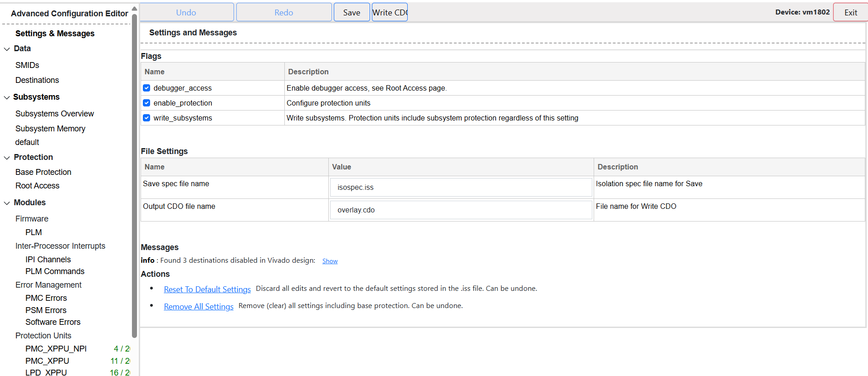Exit the configuration editor
Screen dimensions: 868x376
coord(850,12)
